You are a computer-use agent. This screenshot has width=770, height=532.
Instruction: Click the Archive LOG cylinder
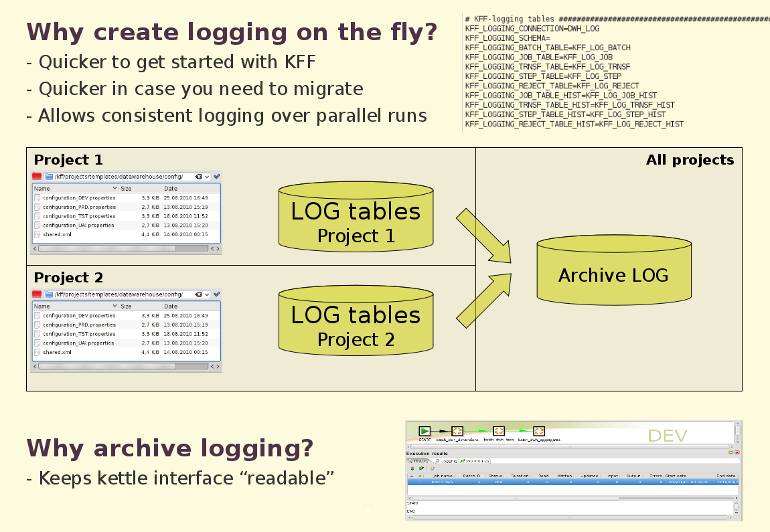point(614,270)
